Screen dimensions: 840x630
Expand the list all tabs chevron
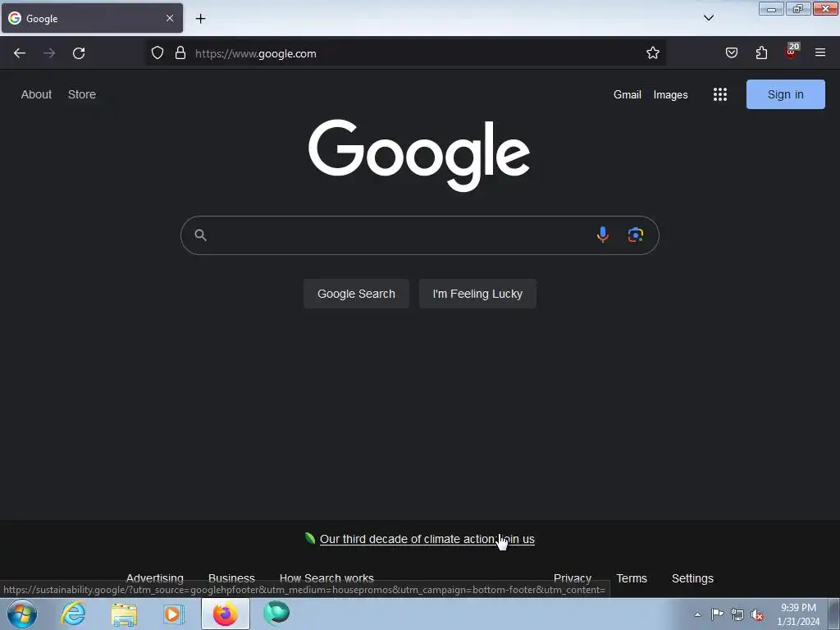coord(708,18)
